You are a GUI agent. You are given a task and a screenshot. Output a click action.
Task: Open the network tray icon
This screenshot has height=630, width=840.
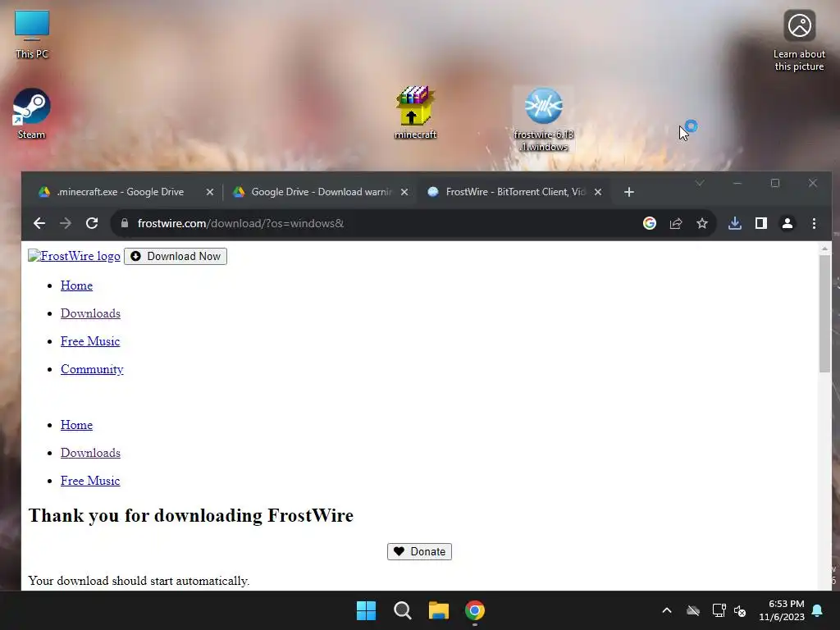(719, 610)
